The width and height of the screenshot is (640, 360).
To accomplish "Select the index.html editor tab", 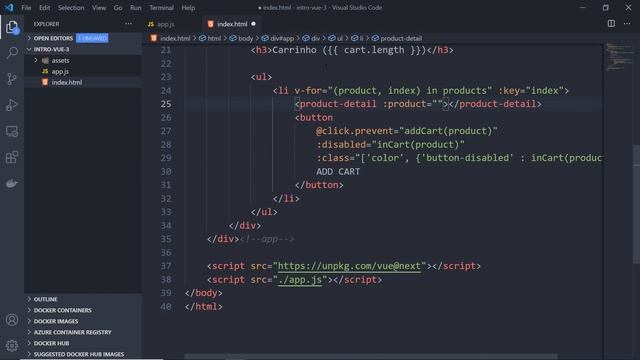I will click(x=232, y=24).
